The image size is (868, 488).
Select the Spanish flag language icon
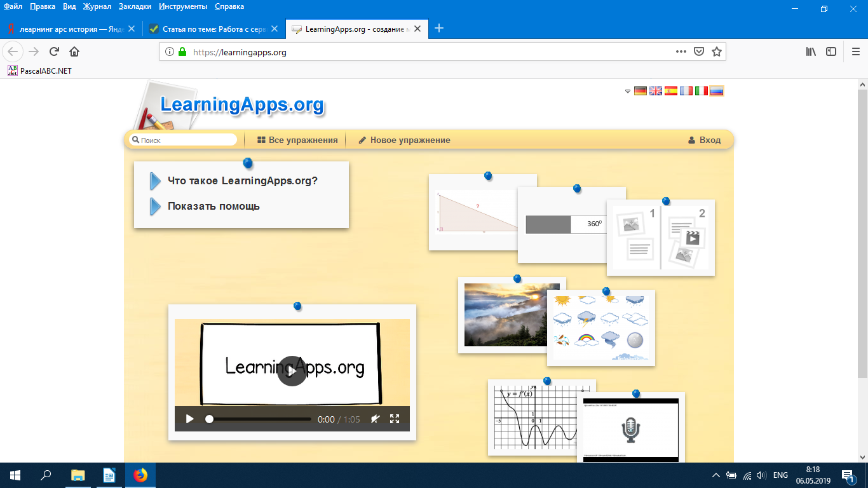click(671, 91)
